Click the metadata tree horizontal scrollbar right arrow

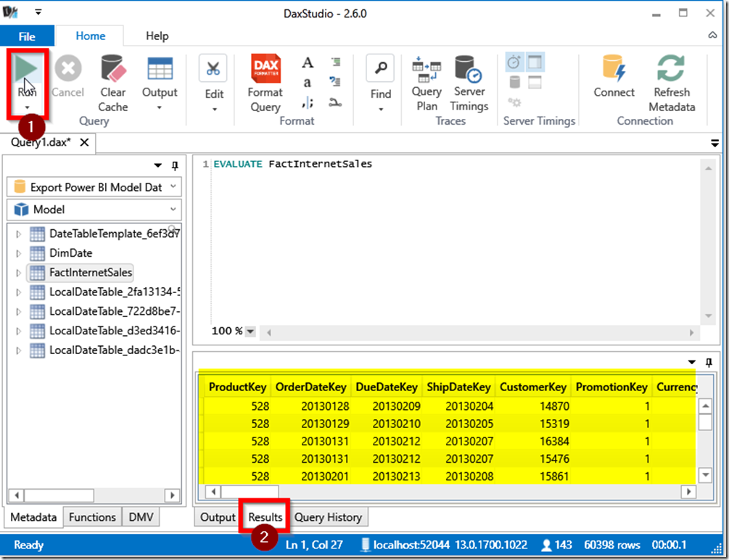173,495
